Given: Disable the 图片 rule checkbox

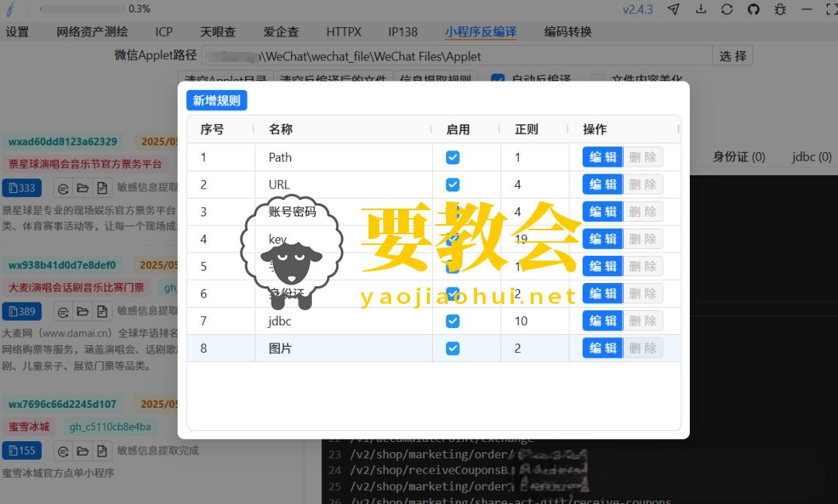Looking at the screenshot, I should click(x=452, y=348).
